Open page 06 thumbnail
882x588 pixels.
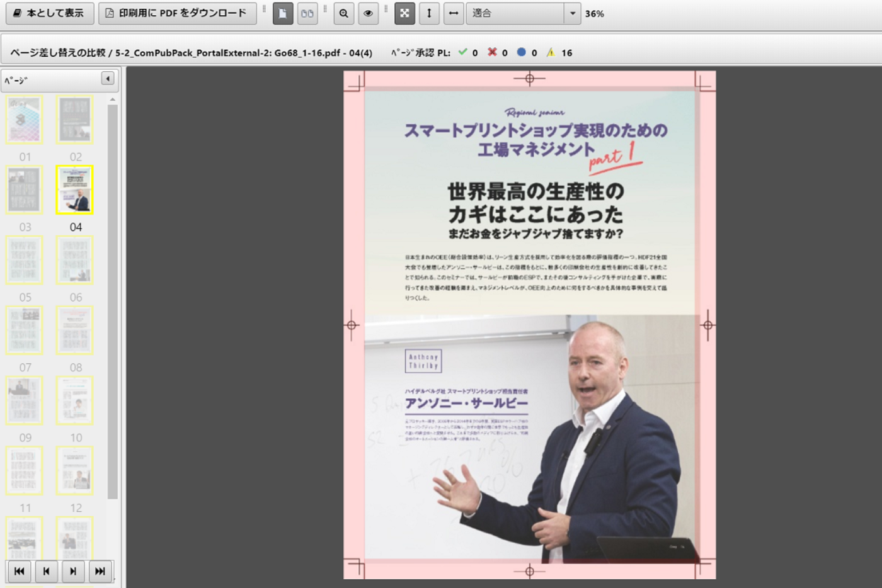pyautogui.click(x=75, y=260)
